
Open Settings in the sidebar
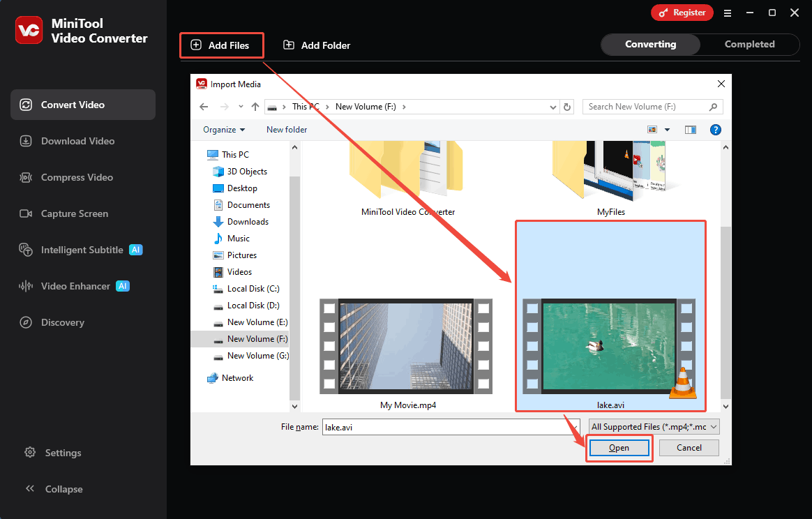pyautogui.click(x=53, y=453)
